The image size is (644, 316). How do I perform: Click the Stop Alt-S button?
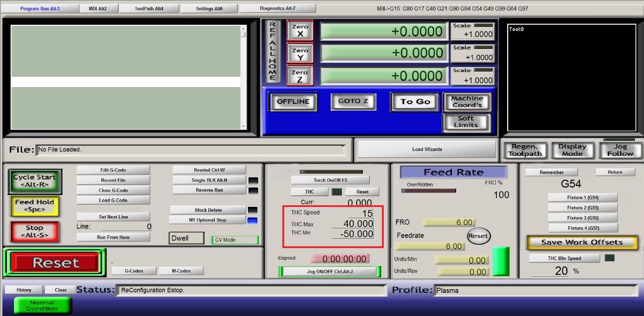[x=34, y=231]
